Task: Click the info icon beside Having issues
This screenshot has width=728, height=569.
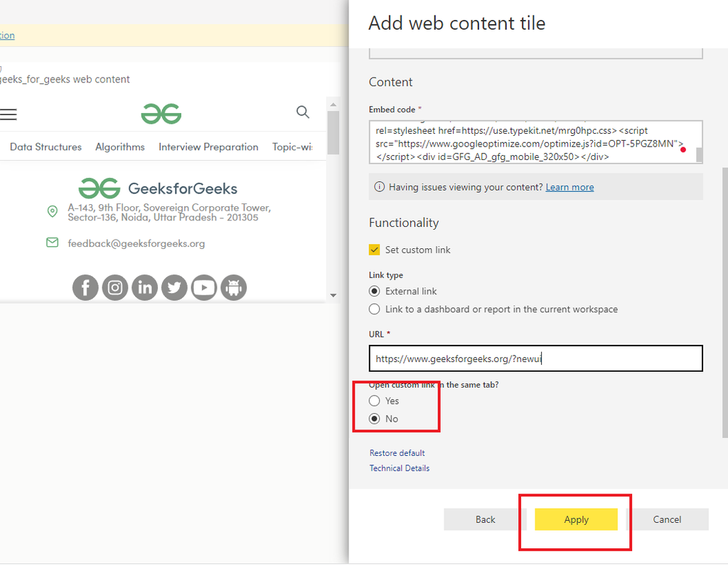Action: (380, 187)
